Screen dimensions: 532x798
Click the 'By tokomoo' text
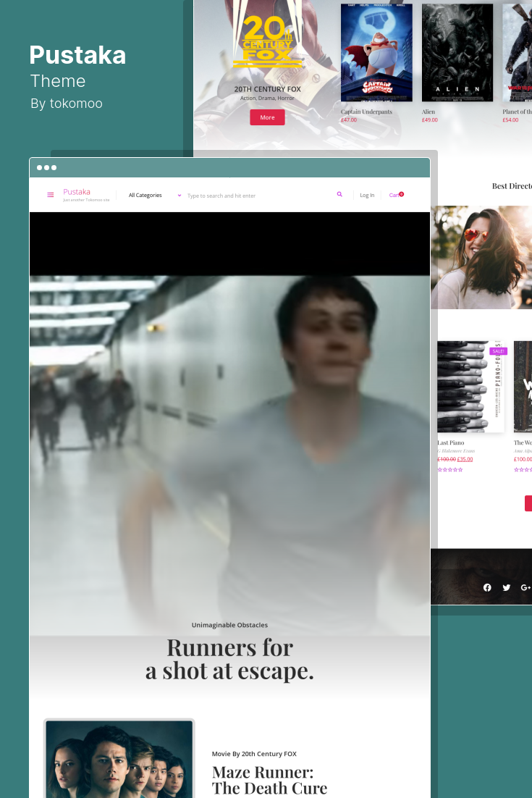pos(67,104)
